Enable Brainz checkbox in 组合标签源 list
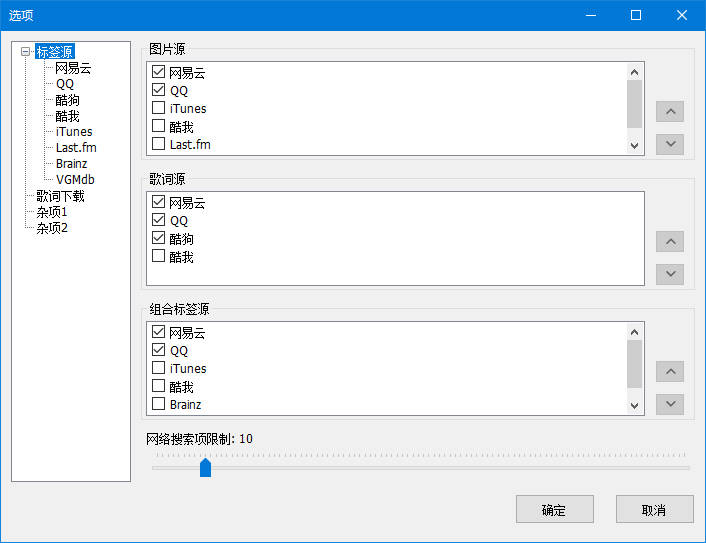706x543 pixels. [x=158, y=404]
